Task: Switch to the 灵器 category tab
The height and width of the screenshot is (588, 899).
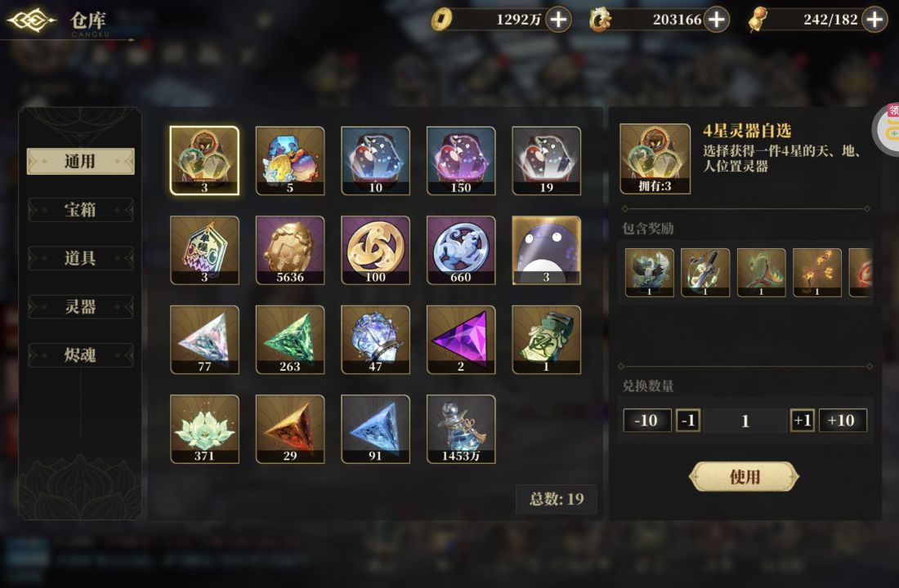Action: click(80, 306)
